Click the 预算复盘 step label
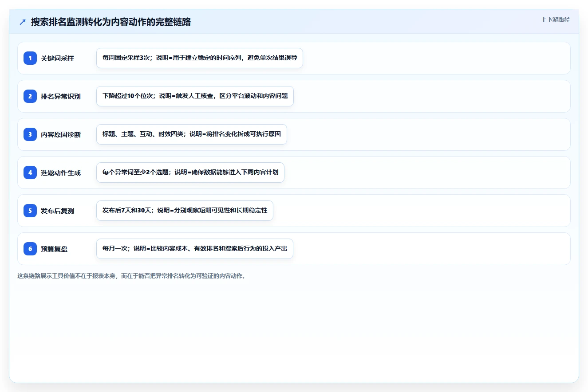This screenshot has width=588, height=392. pos(54,249)
